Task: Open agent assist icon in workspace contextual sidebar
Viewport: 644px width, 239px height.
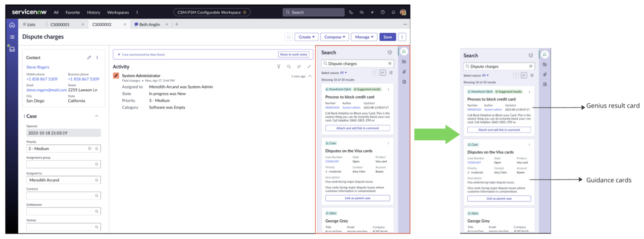Action: 404,52
